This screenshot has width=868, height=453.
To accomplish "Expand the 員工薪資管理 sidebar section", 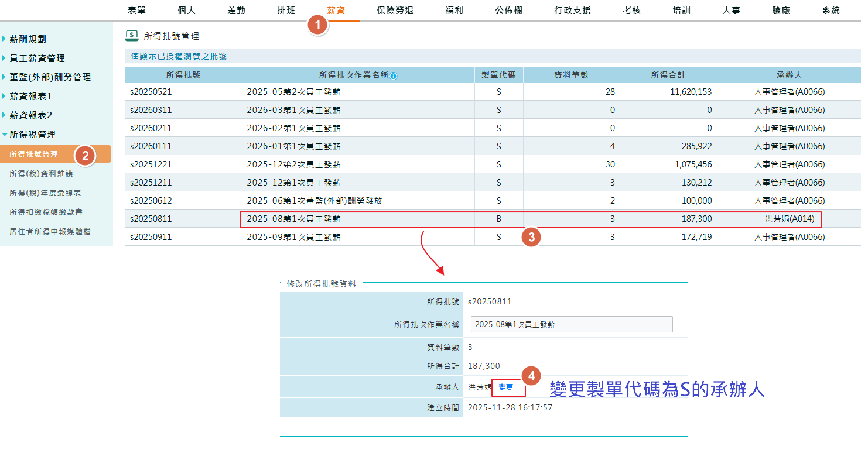I will [37, 57].
